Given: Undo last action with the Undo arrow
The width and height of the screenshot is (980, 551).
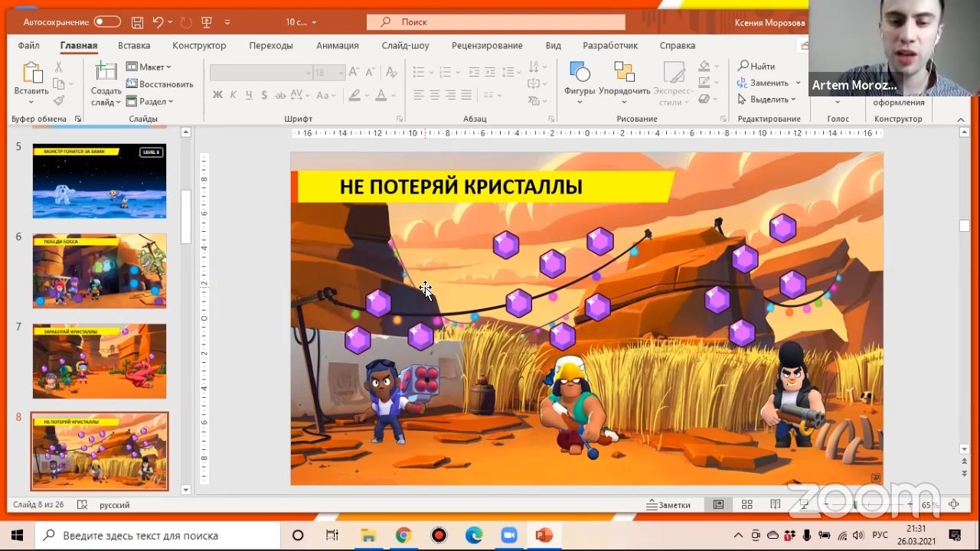Looking at the screenshot, I should [158, 22].
